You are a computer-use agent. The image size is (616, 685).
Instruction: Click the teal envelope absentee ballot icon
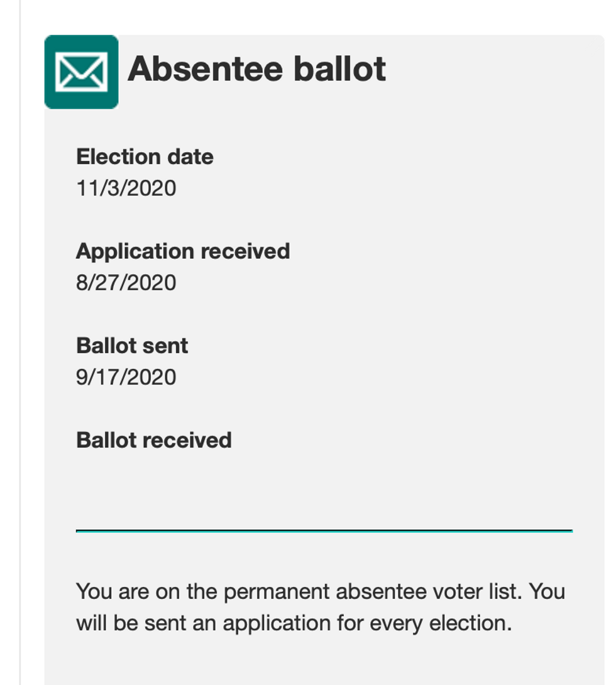[81, 72]
